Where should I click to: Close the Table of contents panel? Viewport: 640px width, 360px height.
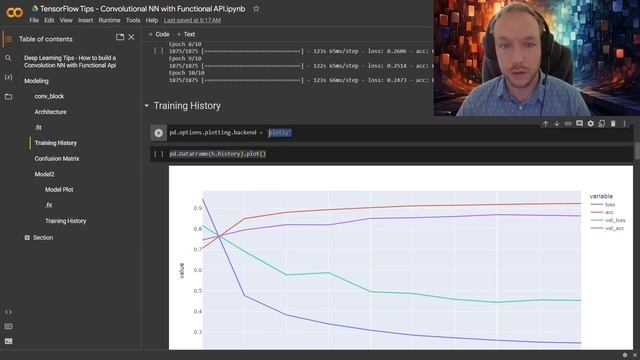tap(131, 37)
